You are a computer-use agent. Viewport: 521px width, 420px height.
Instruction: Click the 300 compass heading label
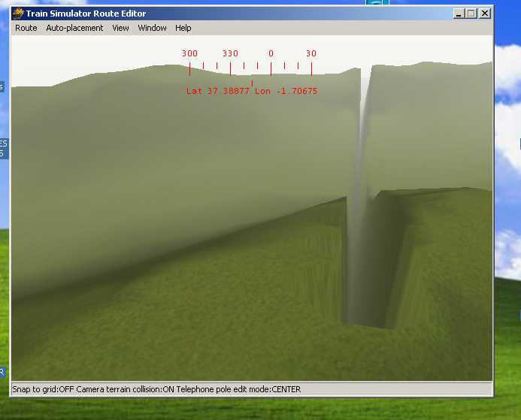click(x=189, y=53)
